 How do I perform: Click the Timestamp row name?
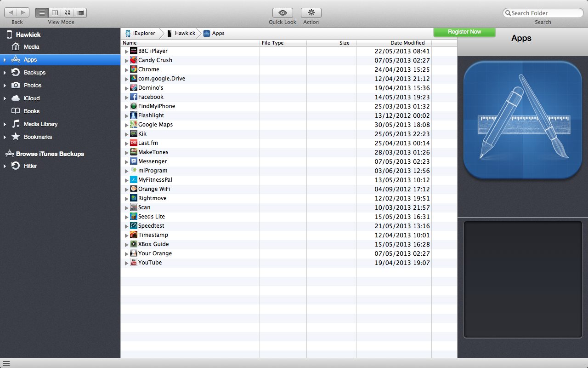[x=153, y=235]
